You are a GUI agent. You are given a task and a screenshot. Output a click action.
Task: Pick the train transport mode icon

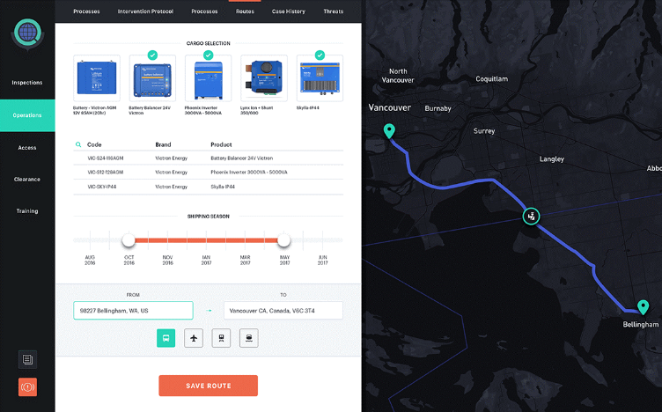coord(221,338)
